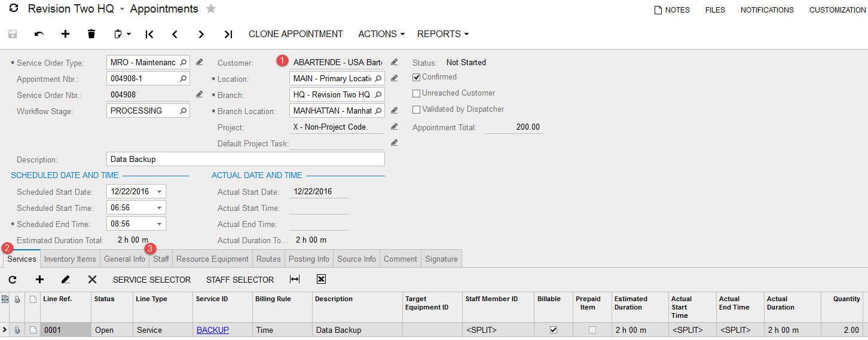Click the Save disk icon in the toolbar

13,34
